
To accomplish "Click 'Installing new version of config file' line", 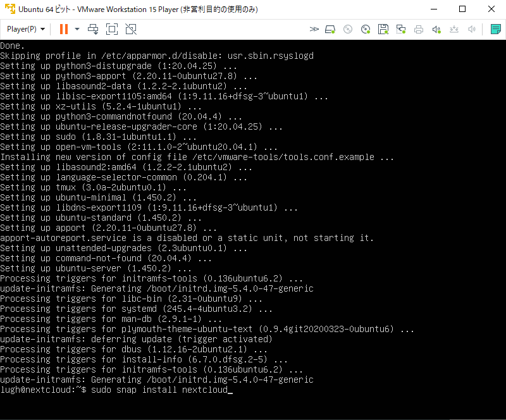I will (197, 157).
